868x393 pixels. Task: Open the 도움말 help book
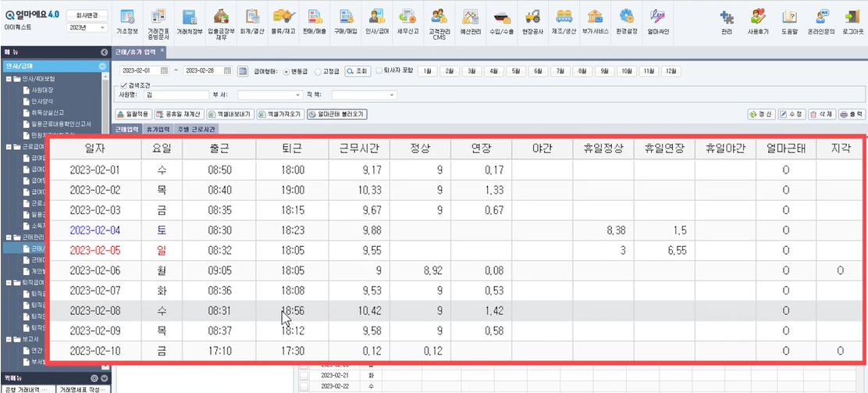click(x=789, y=21)
